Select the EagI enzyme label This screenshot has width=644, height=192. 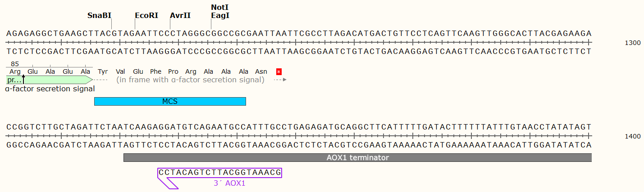(x=220, y=15)
